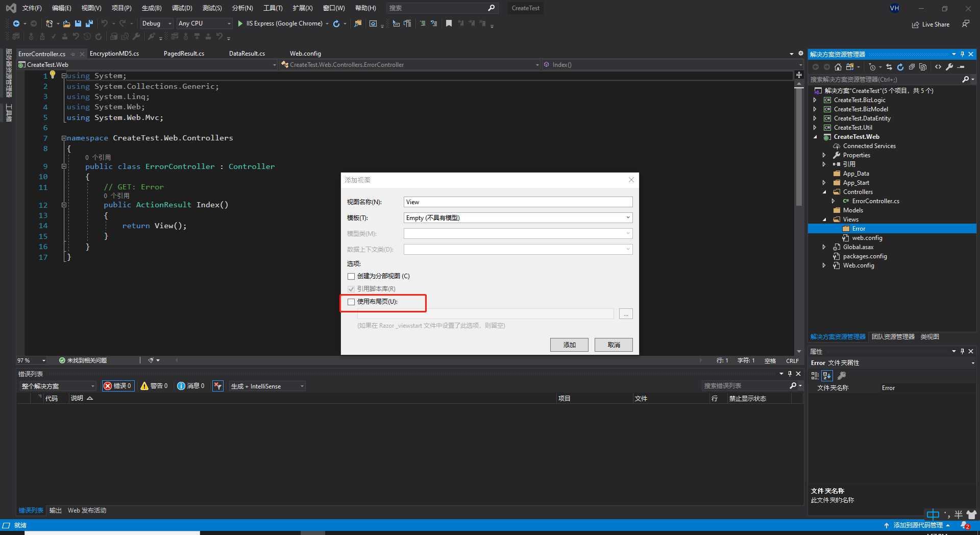Enable the use layout page checkbox

[351, 302]
